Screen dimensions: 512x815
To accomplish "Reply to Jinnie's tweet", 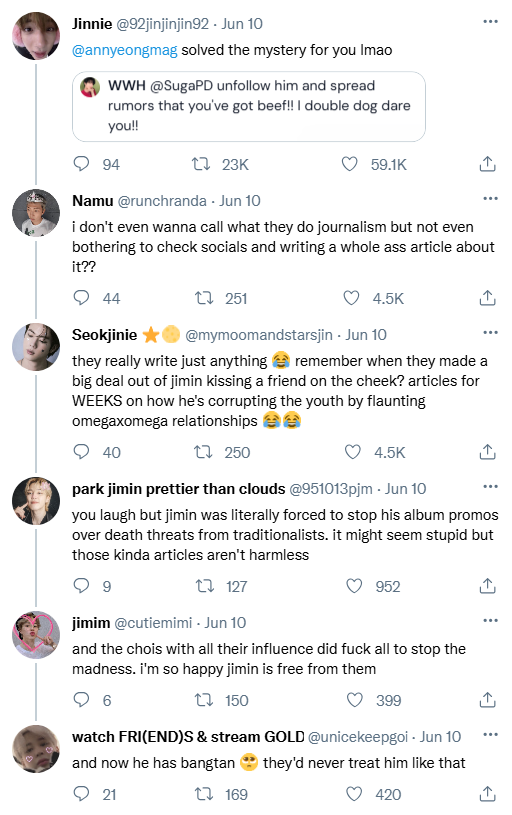I will click(81, 164).
